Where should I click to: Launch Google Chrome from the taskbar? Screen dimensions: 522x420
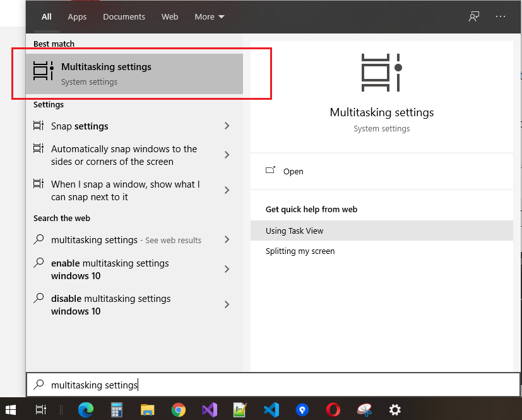[179, 410]
